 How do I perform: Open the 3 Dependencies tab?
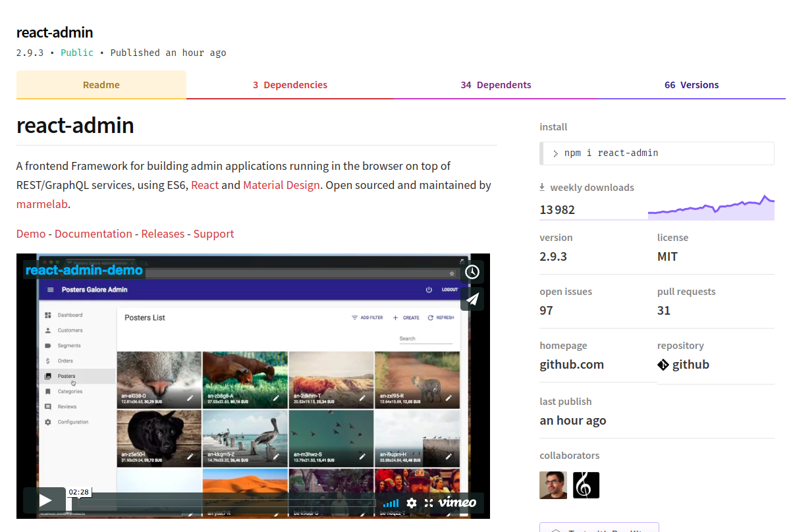pos(290,85)
